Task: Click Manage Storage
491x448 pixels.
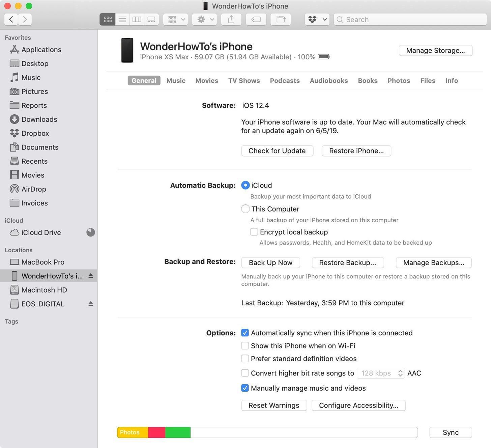Action: point(435,50)
